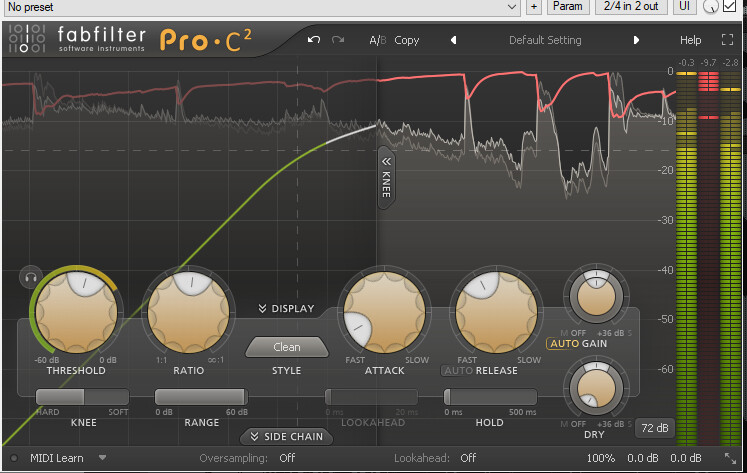Toggle Lookahead Off setting
This screenshot has width=747, height=473.
click(468, 458)
